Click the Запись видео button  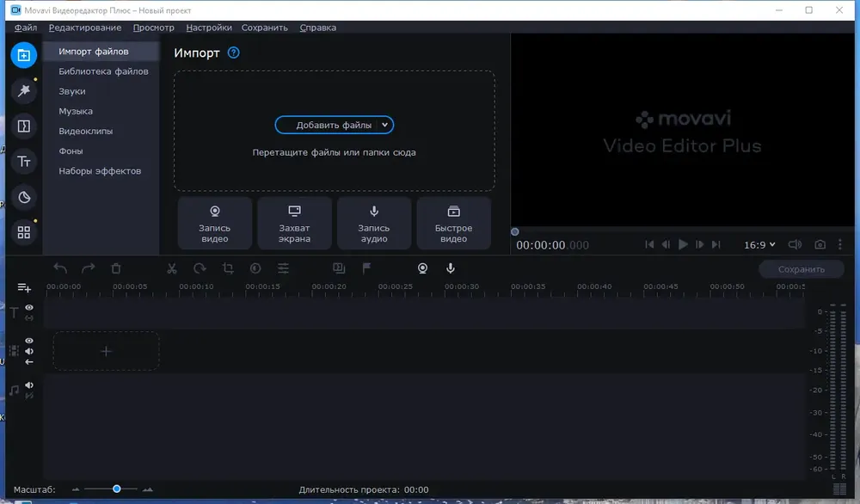click(214, 224)
